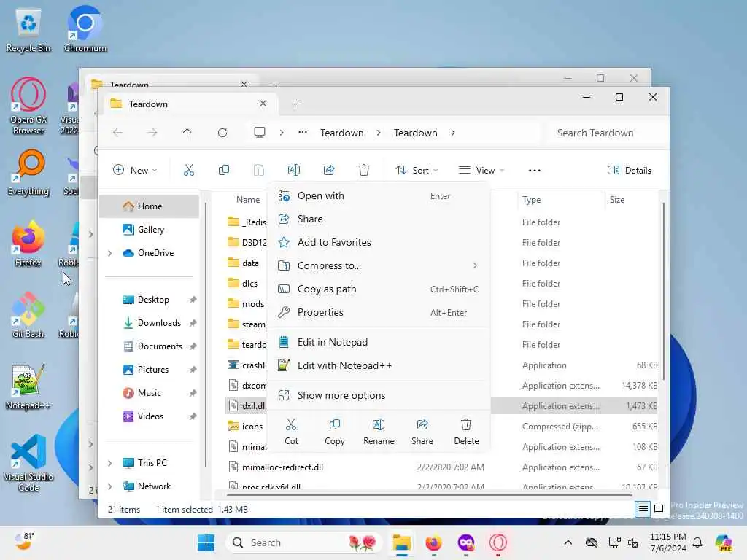This screenshot has height=560, width=747.
Task: Open Chromium desktop shortcut
Action: pyautogui.click(x=85, y=29)
